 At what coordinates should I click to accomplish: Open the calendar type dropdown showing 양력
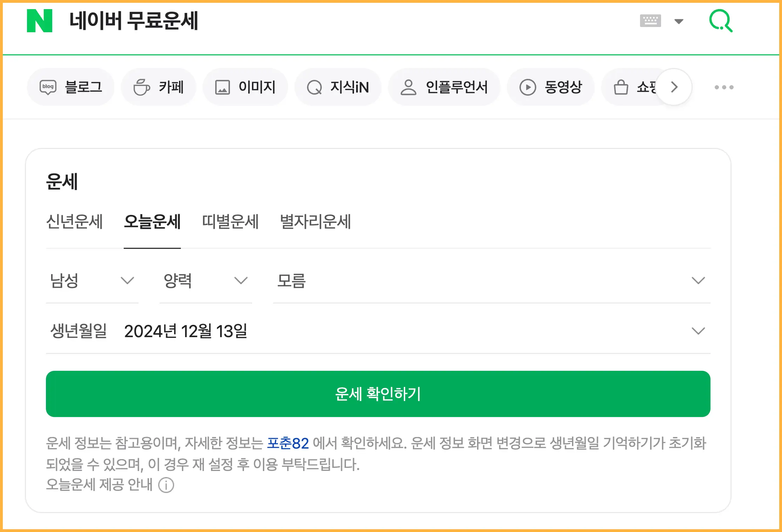[205, 280]
